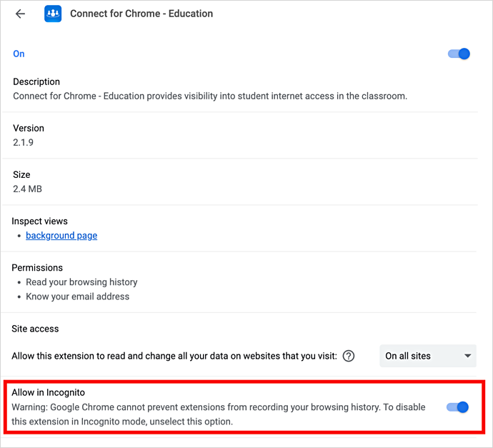Image resolution: width=493 pixels, height=448 pixels.
Task: Click the Description heading
Action: point(36,81)
